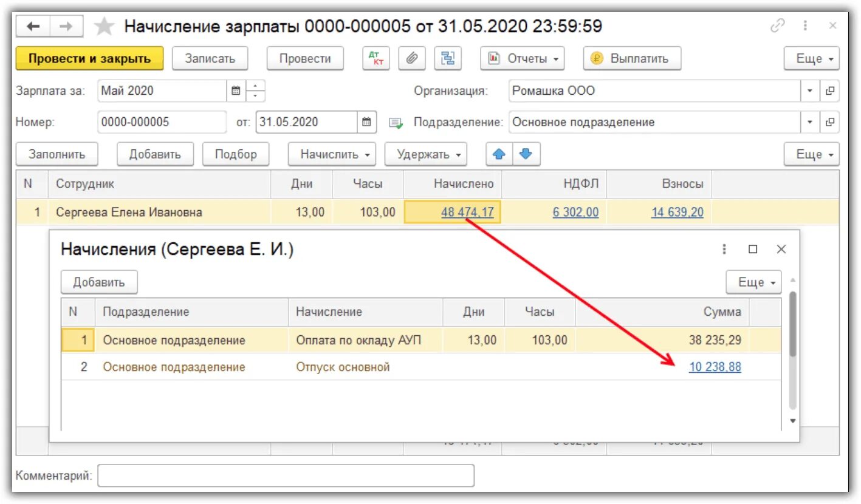Click scrollbar down arrow in popup
The image size is (861, 504).
pos(792,420)
